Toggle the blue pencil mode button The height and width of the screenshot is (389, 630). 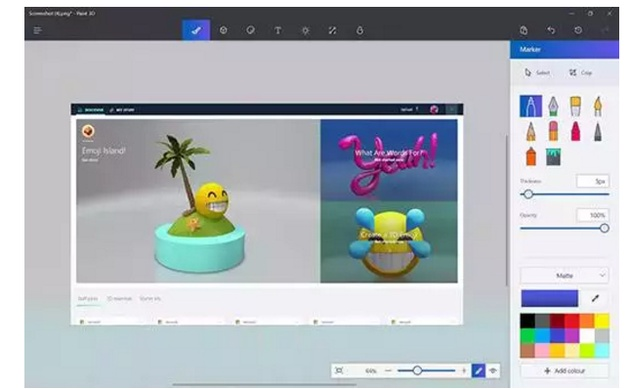click(x=478, y=371)
